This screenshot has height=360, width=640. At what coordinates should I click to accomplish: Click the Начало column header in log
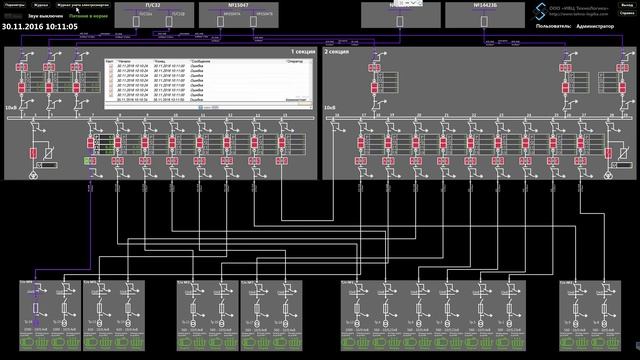pos(124,61)
